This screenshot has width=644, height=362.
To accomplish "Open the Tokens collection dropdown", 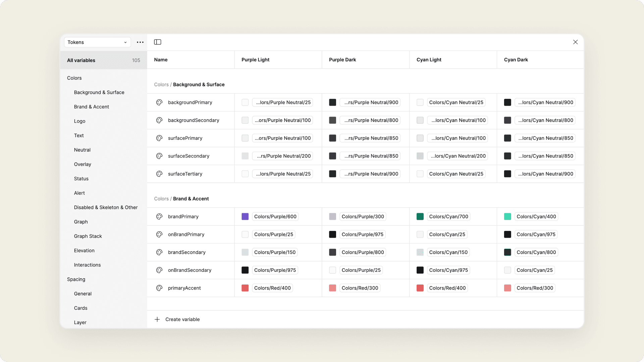I will [97, 42].
